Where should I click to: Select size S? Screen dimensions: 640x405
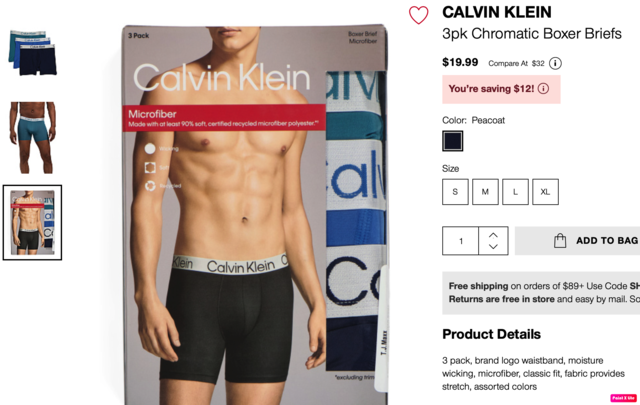(x=455, y=191)
